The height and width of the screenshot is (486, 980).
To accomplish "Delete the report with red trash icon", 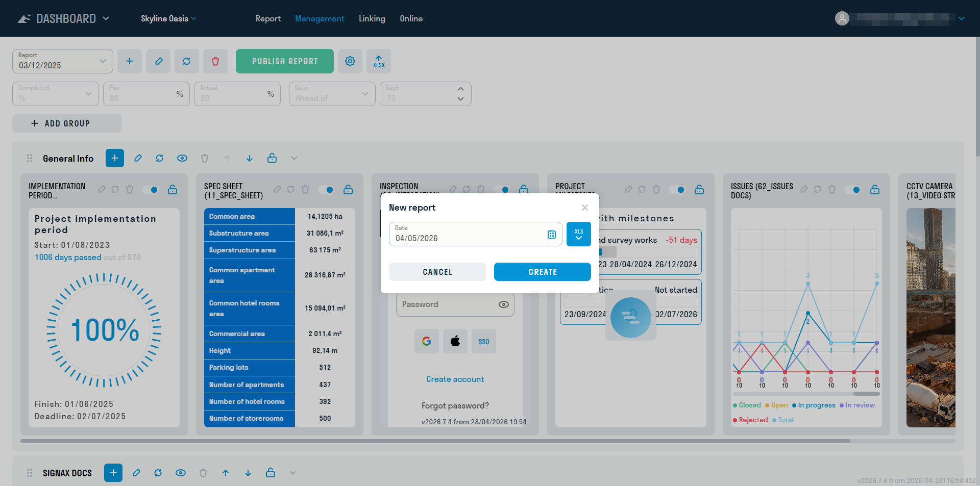I will 215,61.
